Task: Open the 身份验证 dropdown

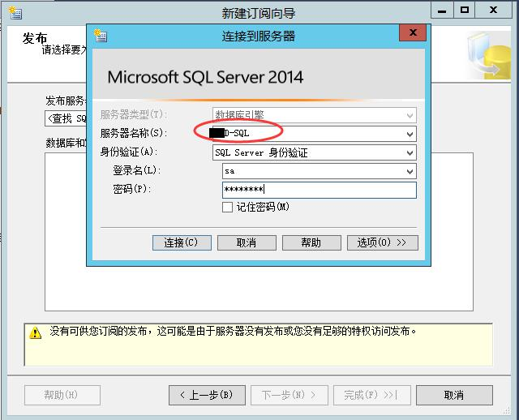Action: click(410, 152)
